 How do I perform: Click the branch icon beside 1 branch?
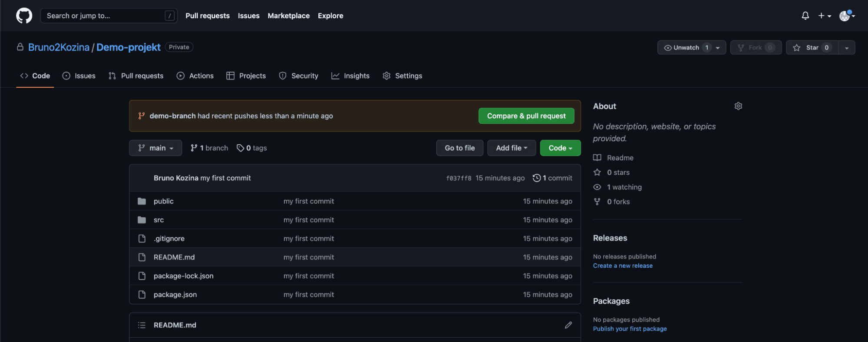(194, 148)
